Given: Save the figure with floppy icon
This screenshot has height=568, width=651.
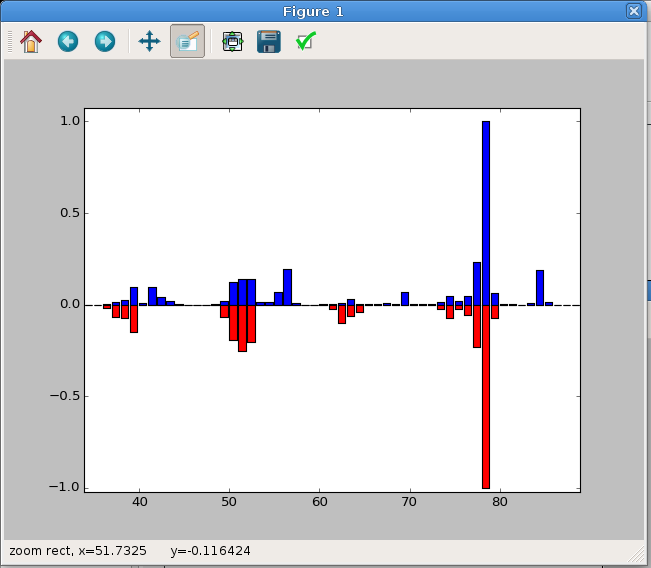Looking at the screenshot, I should coord(269,42).
